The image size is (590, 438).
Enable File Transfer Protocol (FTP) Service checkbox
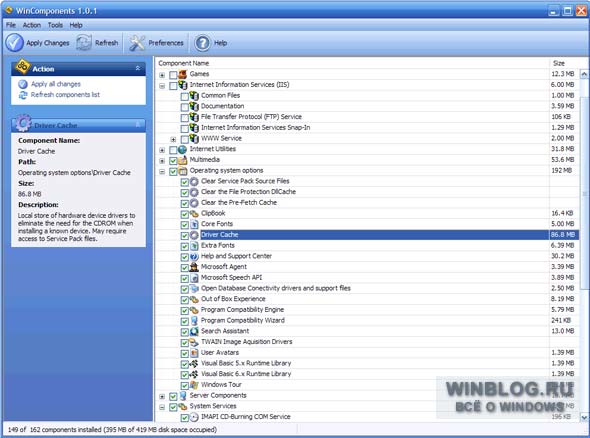[184, 118]
